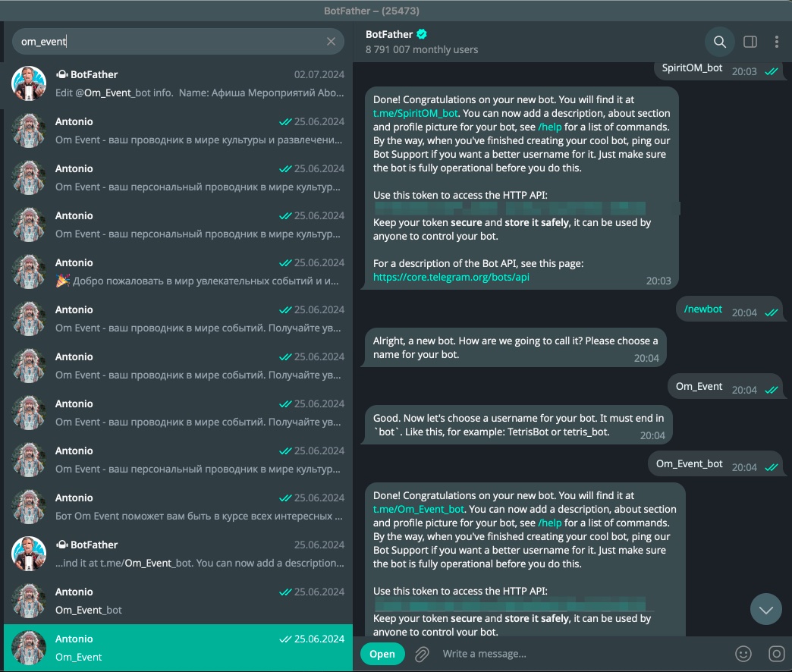Open the core.telegram.org/bots/api link
The width and height of the screenshot is (792, 672).
click(x=451, y=277)
